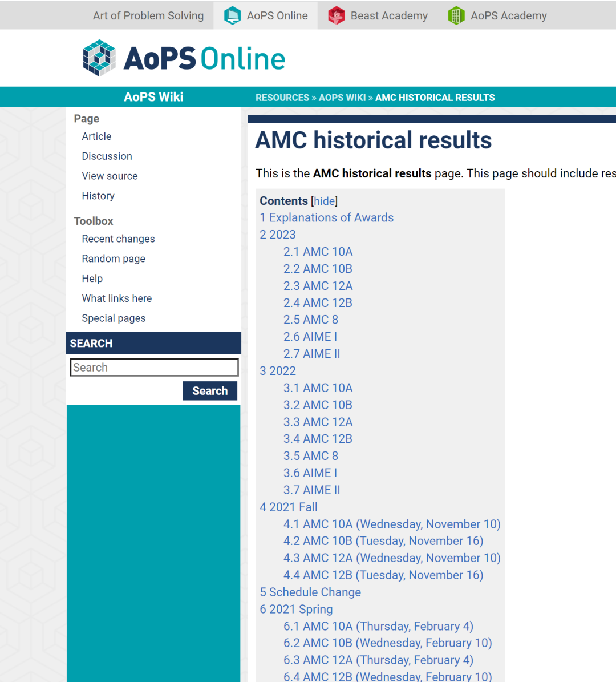
Task: Open the Art of Problem Solving tab
Action: click(148, 15)
